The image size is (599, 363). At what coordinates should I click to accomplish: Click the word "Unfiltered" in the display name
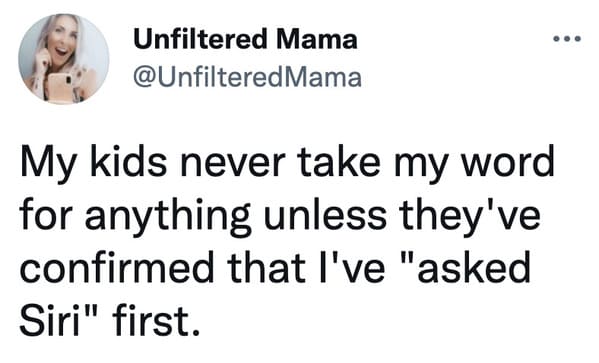pos(200,39)
